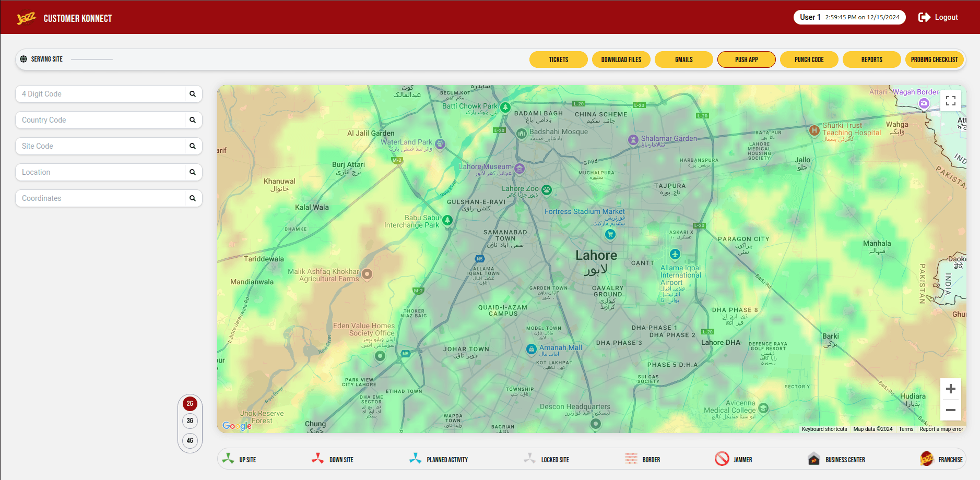
Task: Click the Franchise legend icon
Action: point(927,459)
